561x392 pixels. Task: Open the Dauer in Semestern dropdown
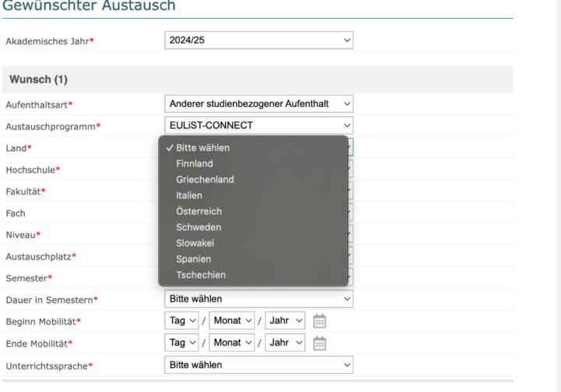tap(259, 298)
